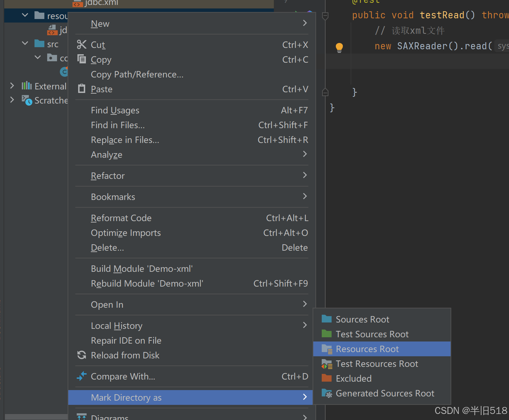Viewport: 509px width, 420px height.
Task: Collapse the resources folder node
Action: coord(25,15)
